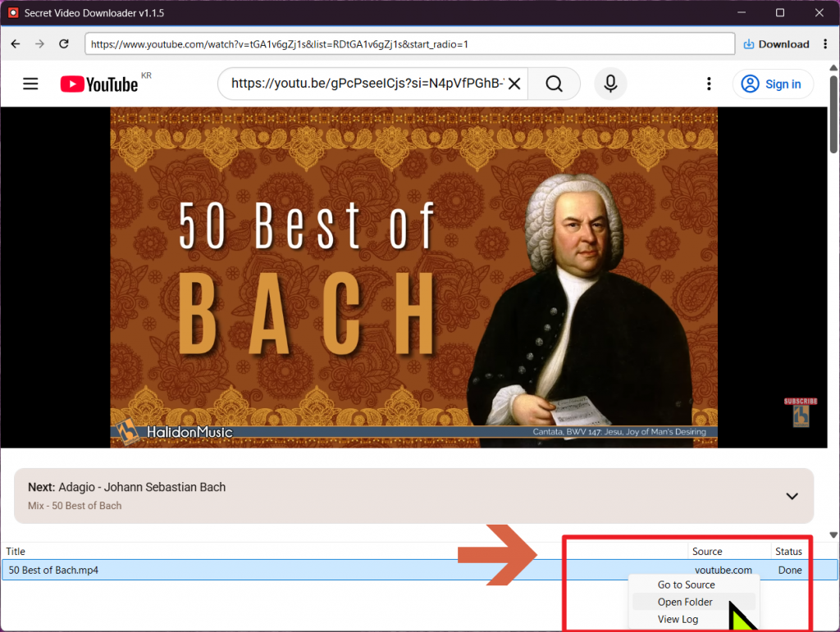
Task: Click the Secret Video Downloader app icon
Action: click(x=13, y=13)
